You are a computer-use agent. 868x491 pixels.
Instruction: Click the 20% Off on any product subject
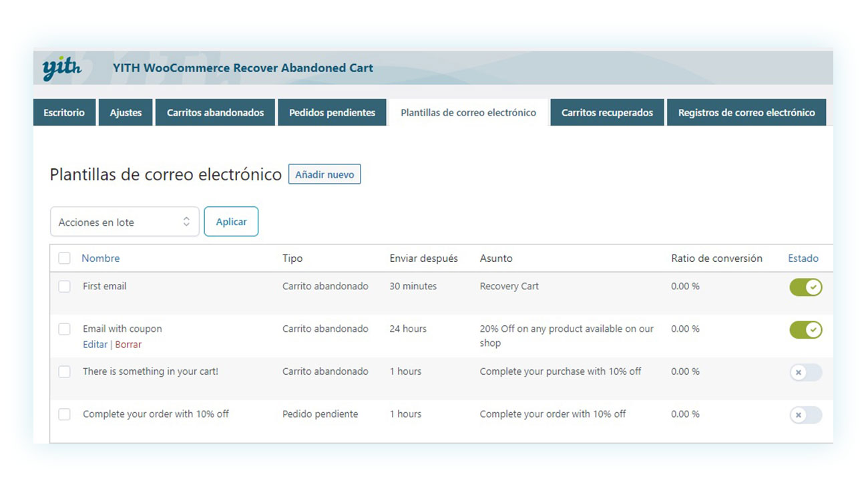(x=567, y=335)
